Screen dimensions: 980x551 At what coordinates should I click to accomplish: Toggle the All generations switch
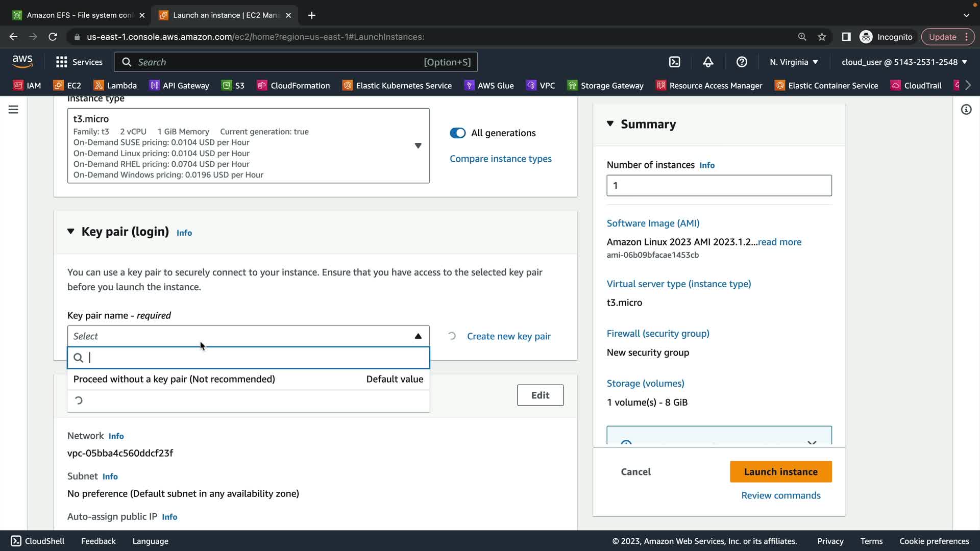pyautogui.click(x=457, y=133)
